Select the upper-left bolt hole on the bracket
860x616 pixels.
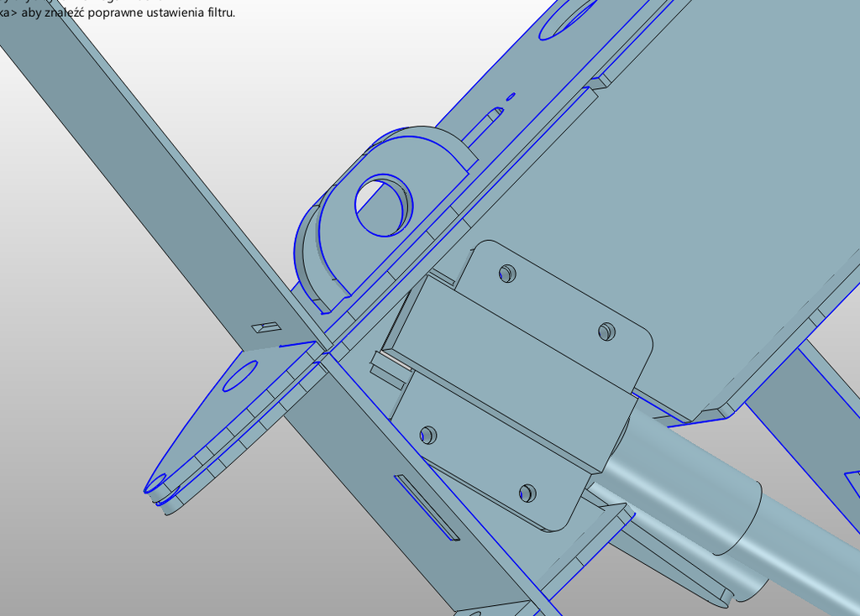507,273
